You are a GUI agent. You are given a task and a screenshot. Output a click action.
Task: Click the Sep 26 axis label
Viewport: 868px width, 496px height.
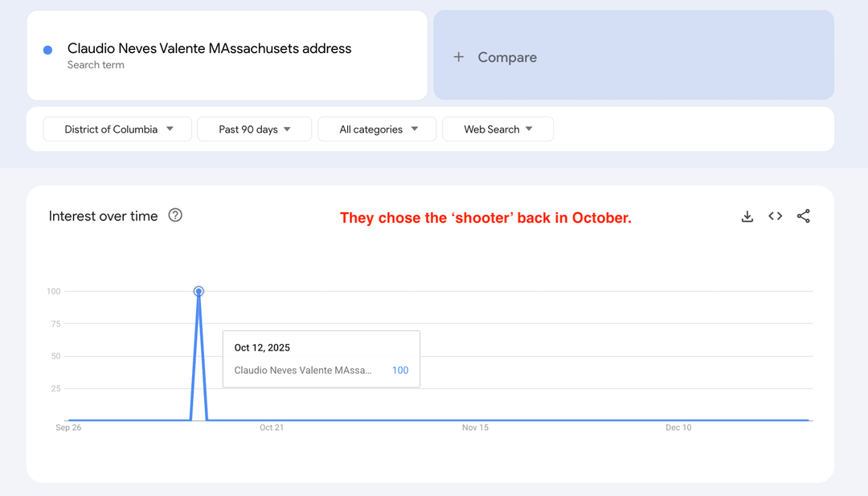68,428
